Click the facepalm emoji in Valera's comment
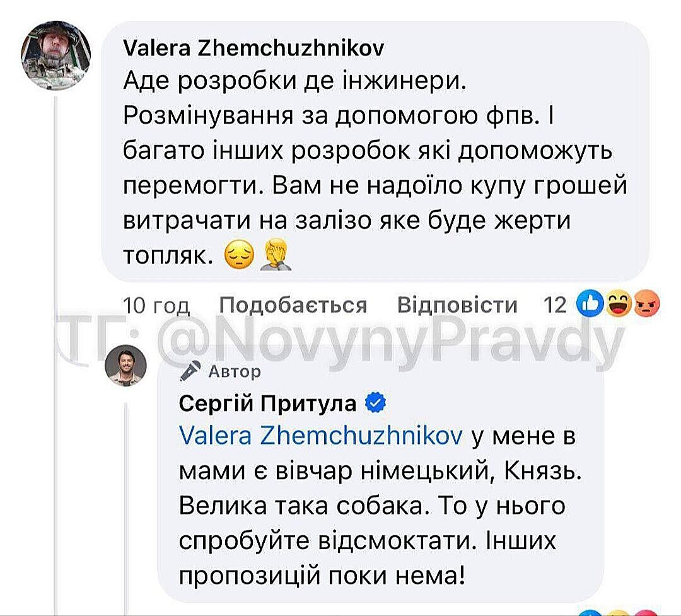This screenshot has height=616, width=681. (x=276, y=253)
